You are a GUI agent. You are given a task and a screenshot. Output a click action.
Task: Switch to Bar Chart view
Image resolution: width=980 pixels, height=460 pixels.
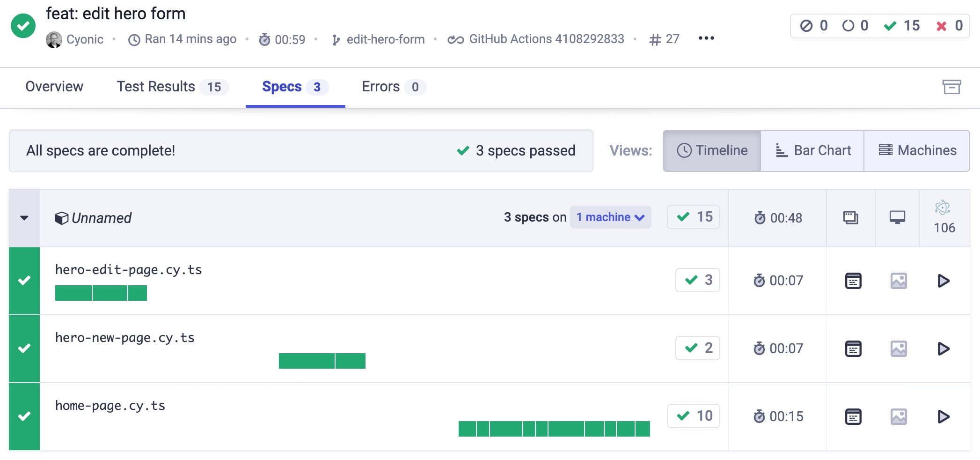(x=812, y=150)
